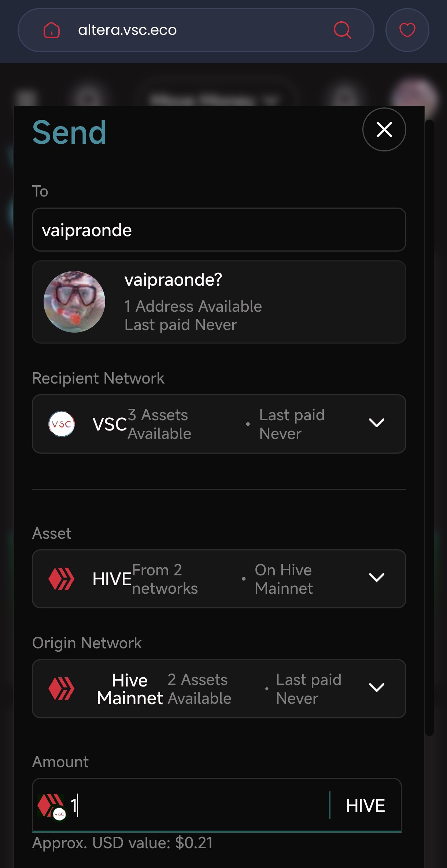Select the vaipraonde? contact suggestion

[x=219, y=302]
